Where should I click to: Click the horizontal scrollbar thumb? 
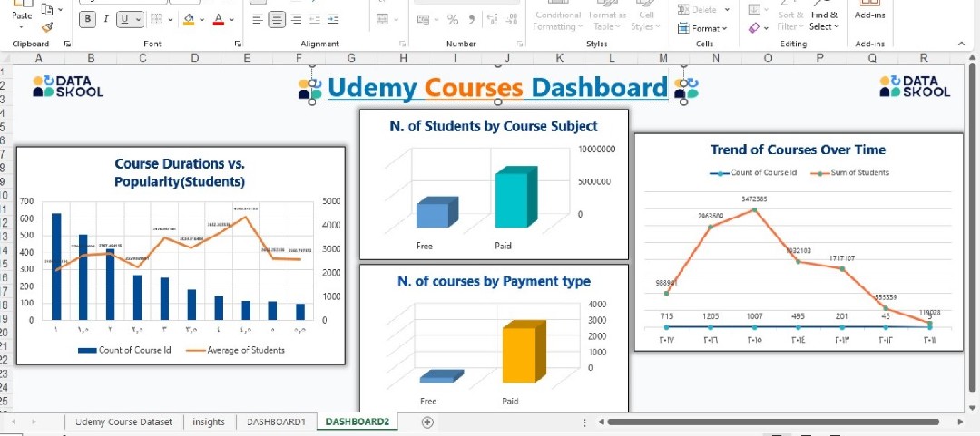773,422
